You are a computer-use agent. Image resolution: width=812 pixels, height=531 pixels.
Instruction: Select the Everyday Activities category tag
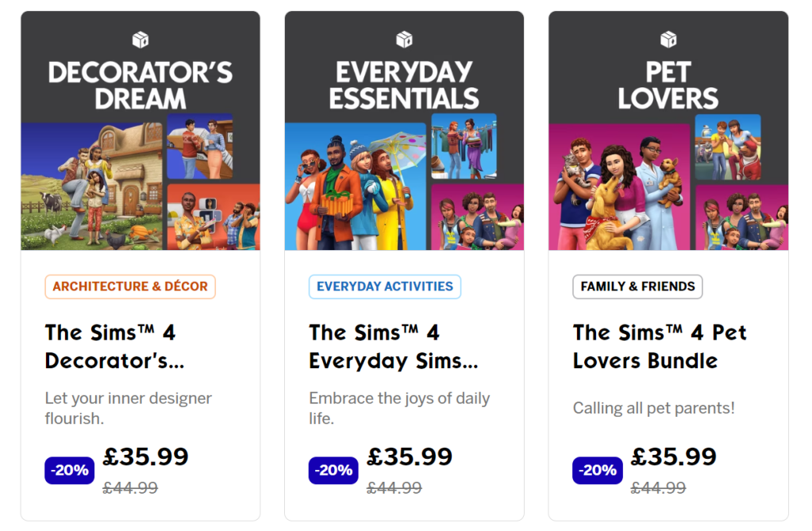(385, 287)
